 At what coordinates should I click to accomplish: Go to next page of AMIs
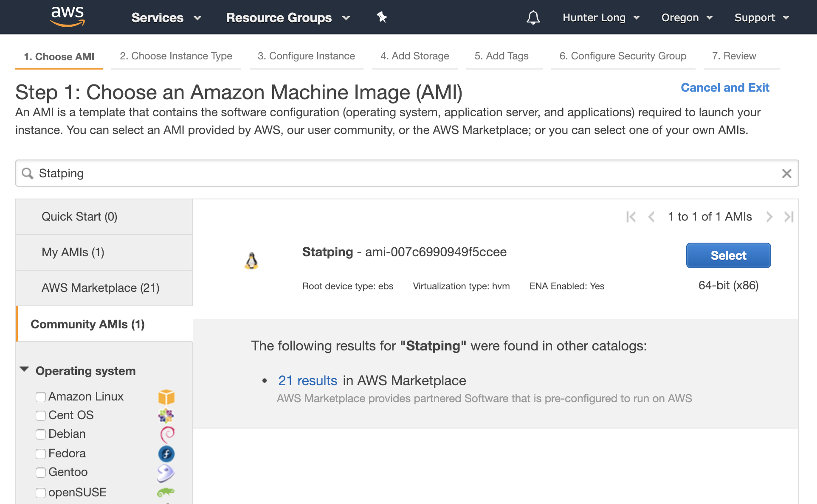pyautogui.click(x=769, y=217)
